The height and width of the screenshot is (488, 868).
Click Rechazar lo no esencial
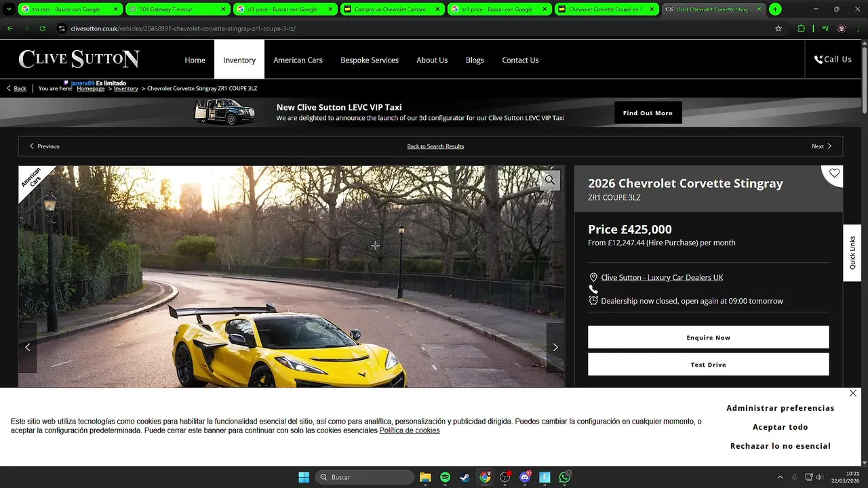[781, 446]
